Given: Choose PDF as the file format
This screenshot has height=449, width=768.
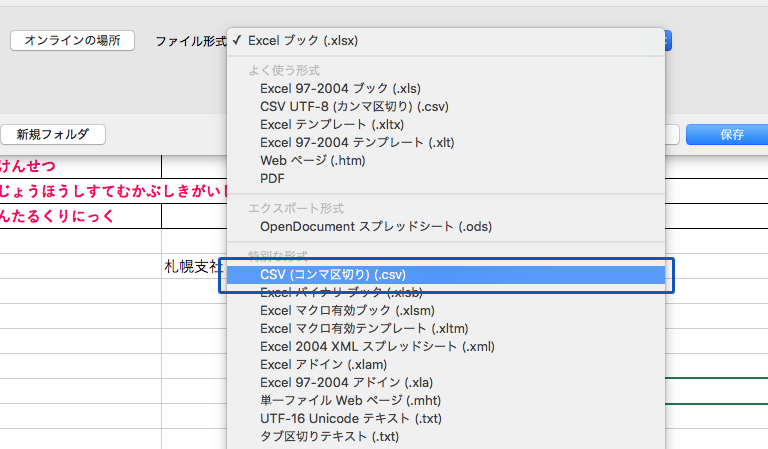Looking at the screenshot, I should click(x=272, y=178).
